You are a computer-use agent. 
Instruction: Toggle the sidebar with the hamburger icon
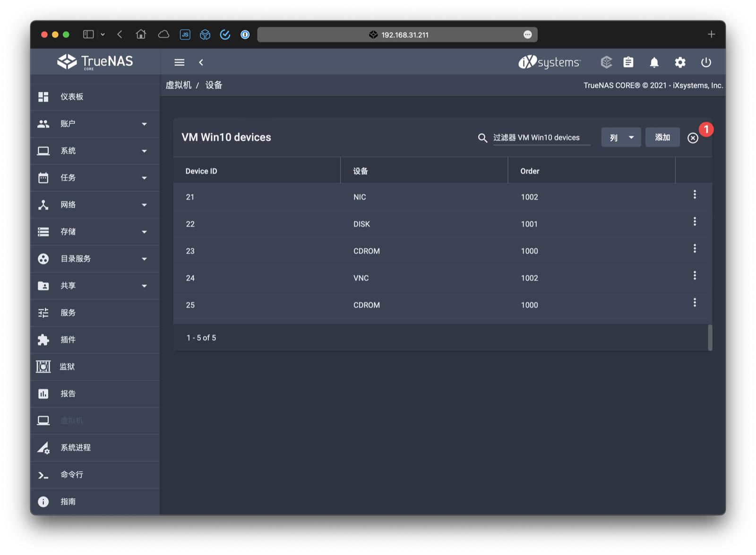[x=179, y=62]
